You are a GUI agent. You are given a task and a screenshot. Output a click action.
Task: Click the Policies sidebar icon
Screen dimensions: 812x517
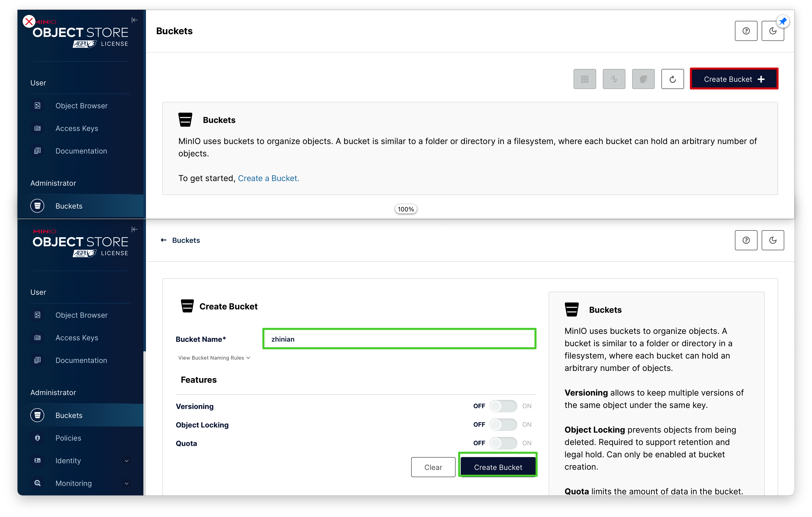coord(37,438)
